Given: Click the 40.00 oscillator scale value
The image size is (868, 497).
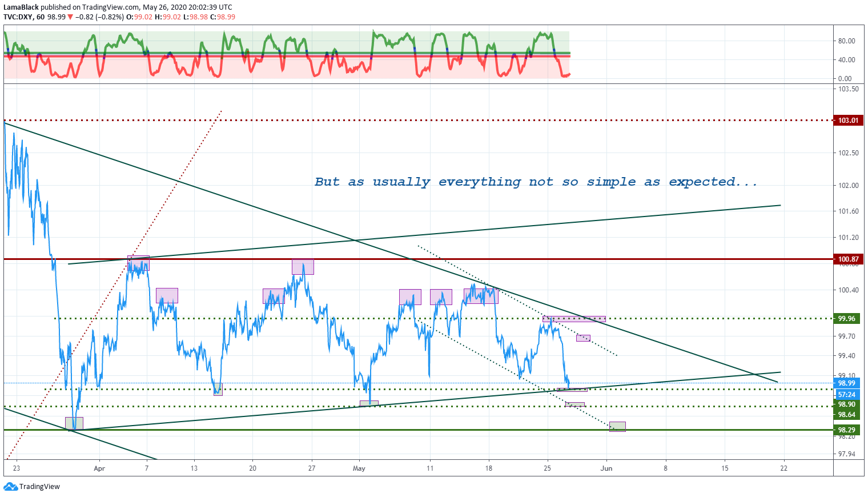Looking at the screenshot, I should [846, 60].
